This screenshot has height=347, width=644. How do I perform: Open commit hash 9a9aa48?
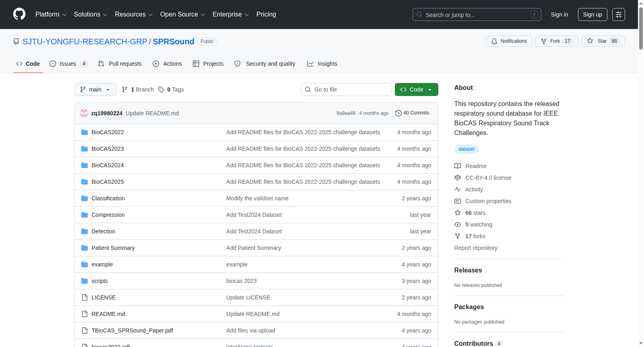pos(346,113)
